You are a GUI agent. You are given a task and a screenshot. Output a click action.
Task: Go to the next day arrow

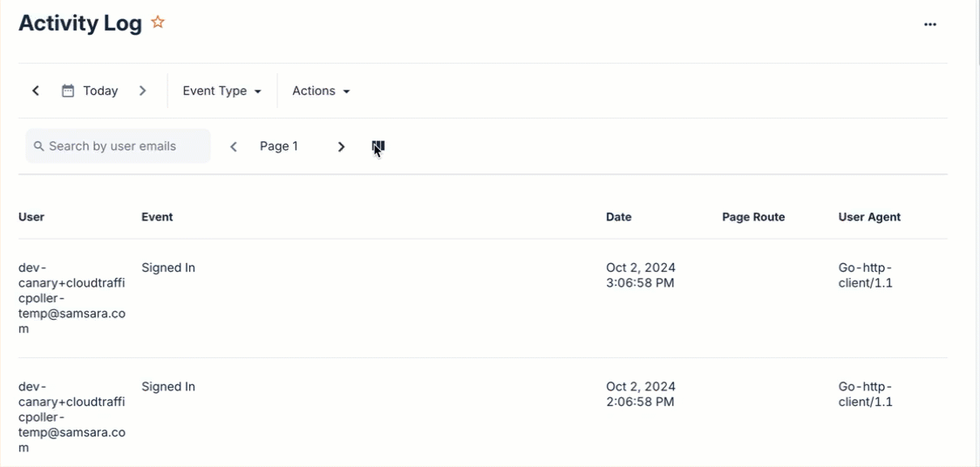[143, 91]
